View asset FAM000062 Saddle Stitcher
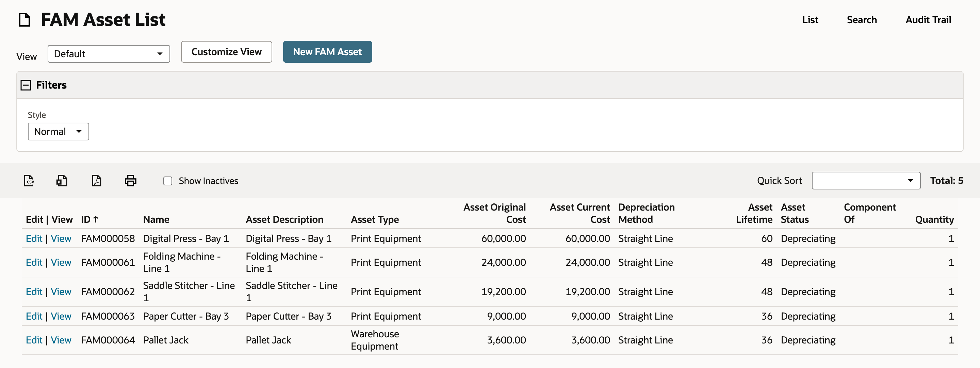 pos(61,292)
